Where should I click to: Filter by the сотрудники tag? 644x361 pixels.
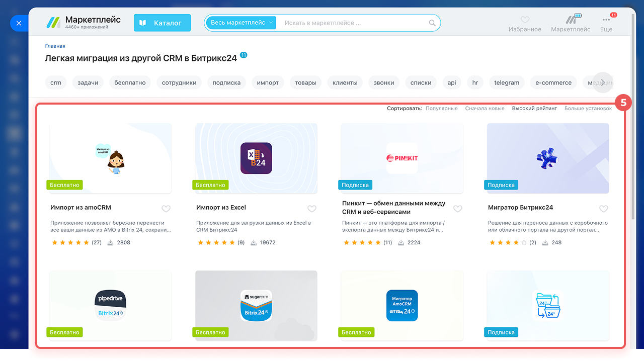179,82
